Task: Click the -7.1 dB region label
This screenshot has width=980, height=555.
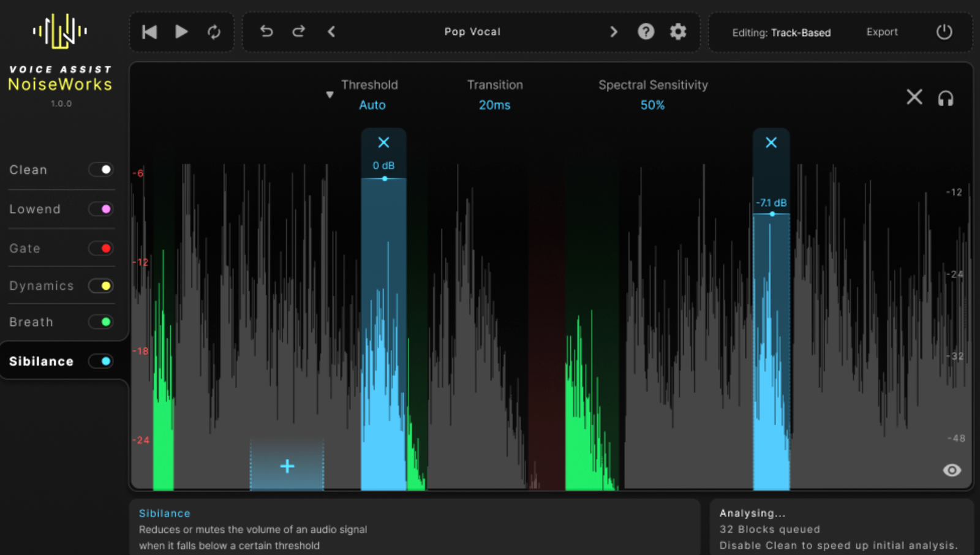Action: tap(771, 203)
